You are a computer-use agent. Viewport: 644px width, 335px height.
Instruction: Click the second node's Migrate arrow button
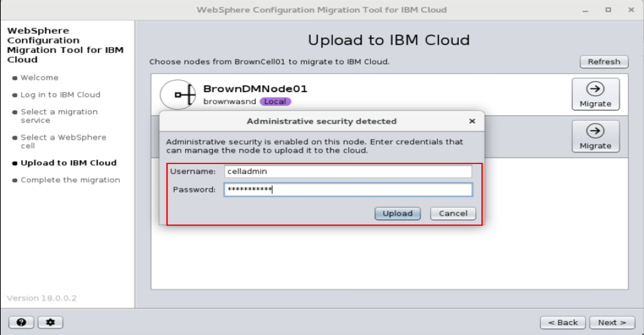595,136
